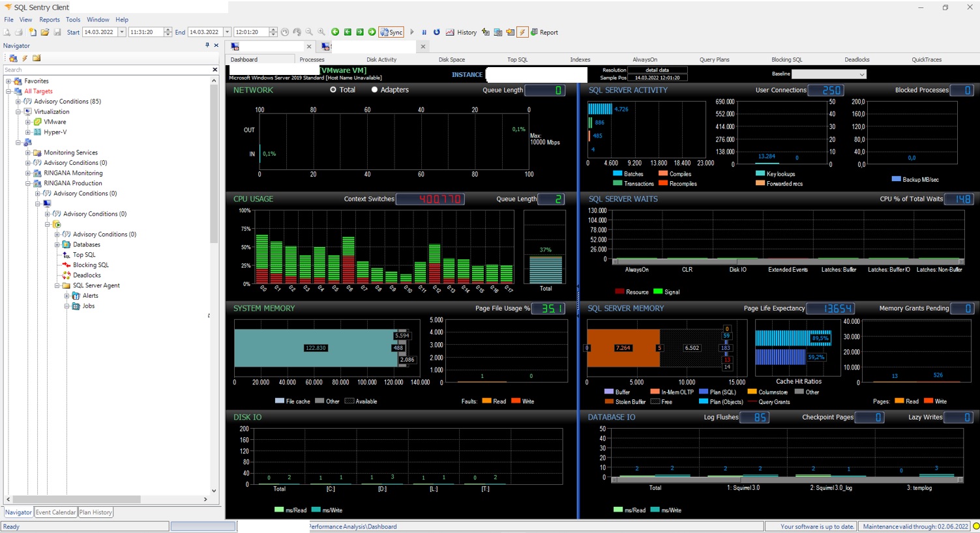Image resolution: width=980 pixels, height=533 pixels.
Task: Click the Save disk toolbar icon
Action: tap(57, 32)
